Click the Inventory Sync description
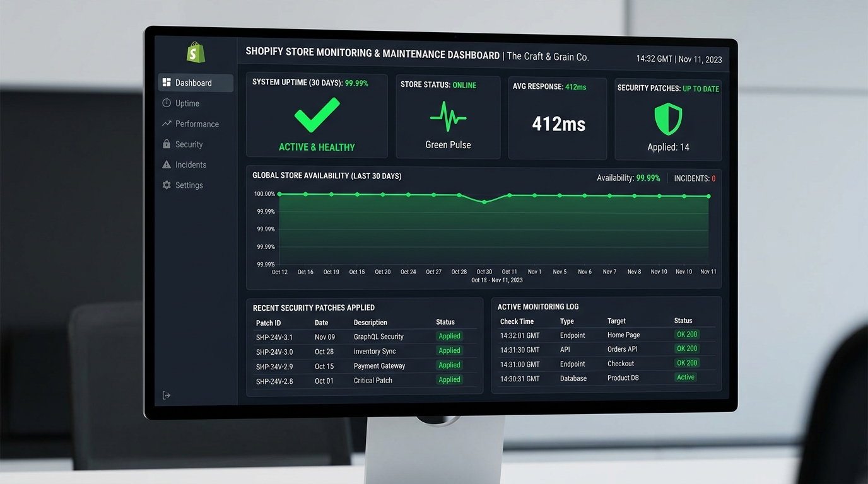868x484 pixels. click(x=375, y=351)
